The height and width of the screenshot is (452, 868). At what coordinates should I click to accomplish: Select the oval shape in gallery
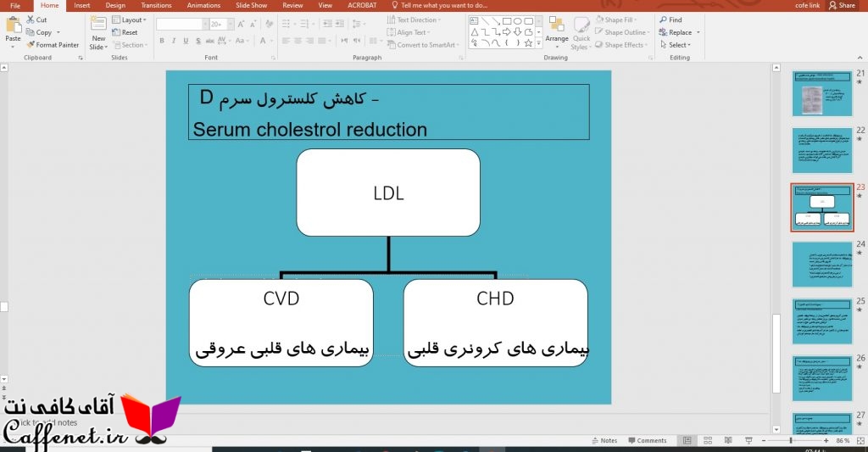pos(518,21)
